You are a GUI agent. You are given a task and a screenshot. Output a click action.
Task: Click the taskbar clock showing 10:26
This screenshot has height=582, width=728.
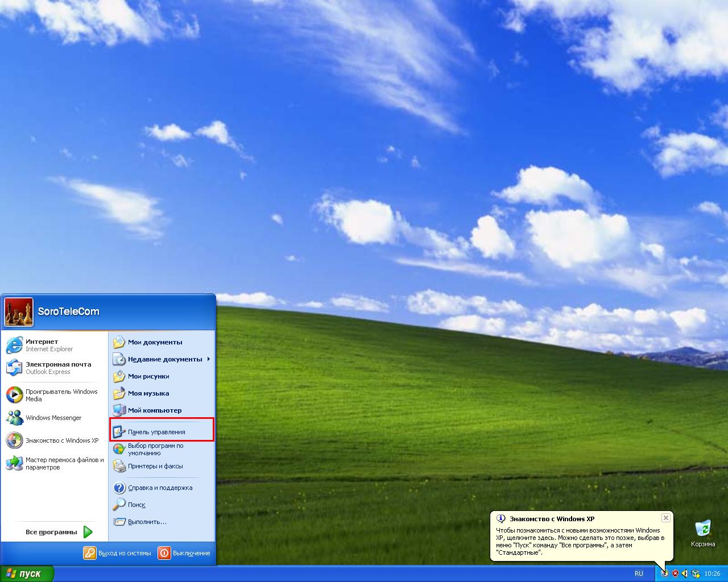point(712,573)
